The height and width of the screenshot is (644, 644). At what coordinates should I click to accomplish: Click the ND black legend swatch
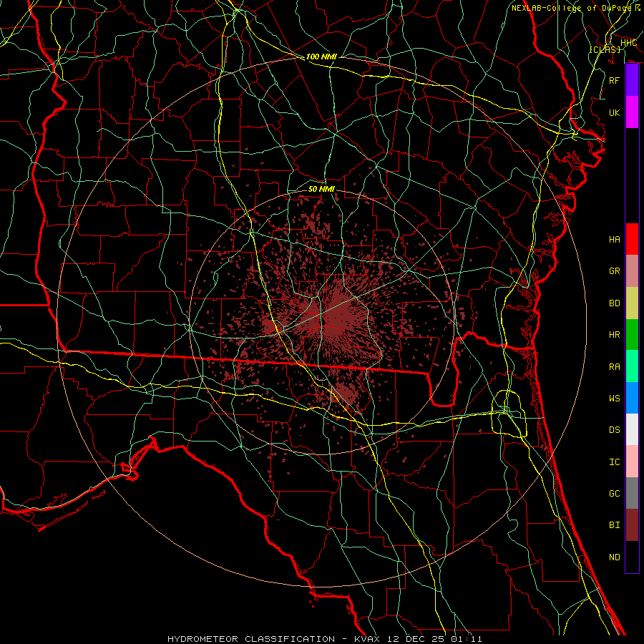632,557
